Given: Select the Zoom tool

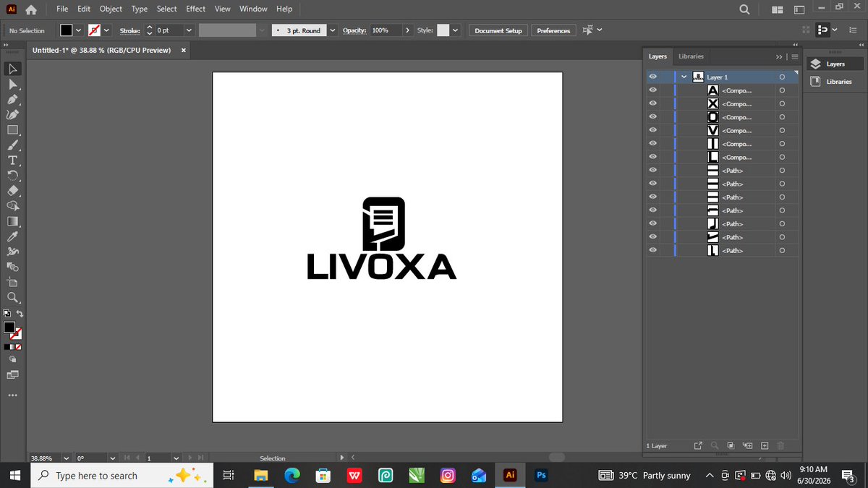Looking at the screenshot, I should coord(12,297).
